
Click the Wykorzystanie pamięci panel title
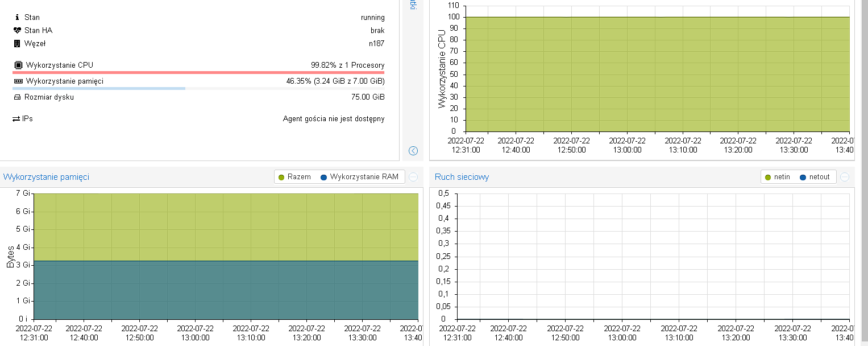(x=46, y=177)
